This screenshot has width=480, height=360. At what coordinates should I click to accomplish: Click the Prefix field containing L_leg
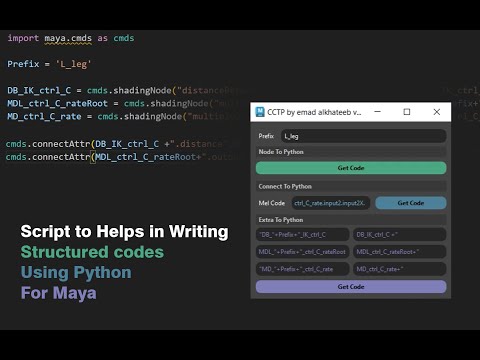point(363,136)
